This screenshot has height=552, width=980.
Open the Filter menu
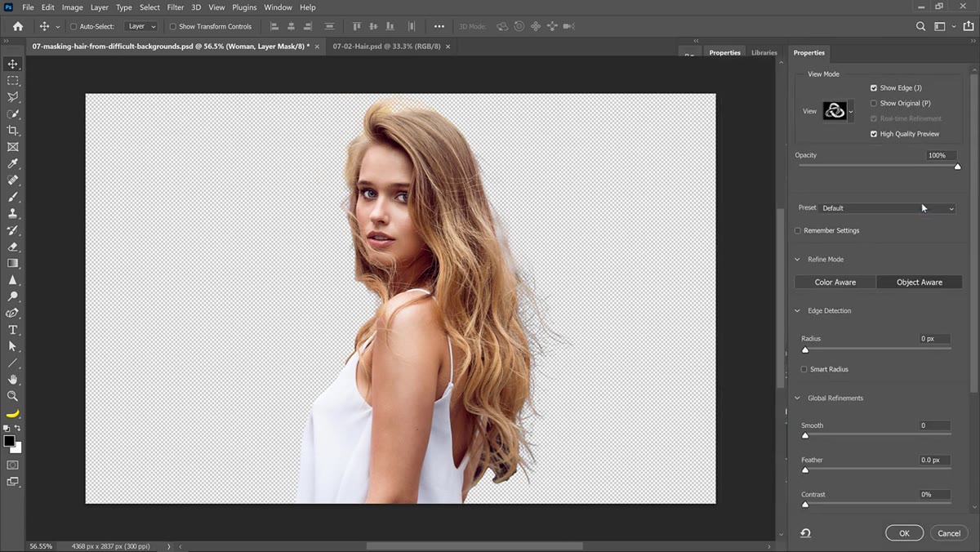(x=176, y=7)
